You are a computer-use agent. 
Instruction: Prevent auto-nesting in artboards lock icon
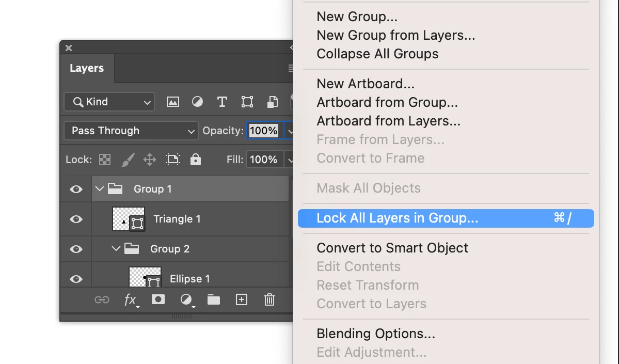tap(173, 160)
